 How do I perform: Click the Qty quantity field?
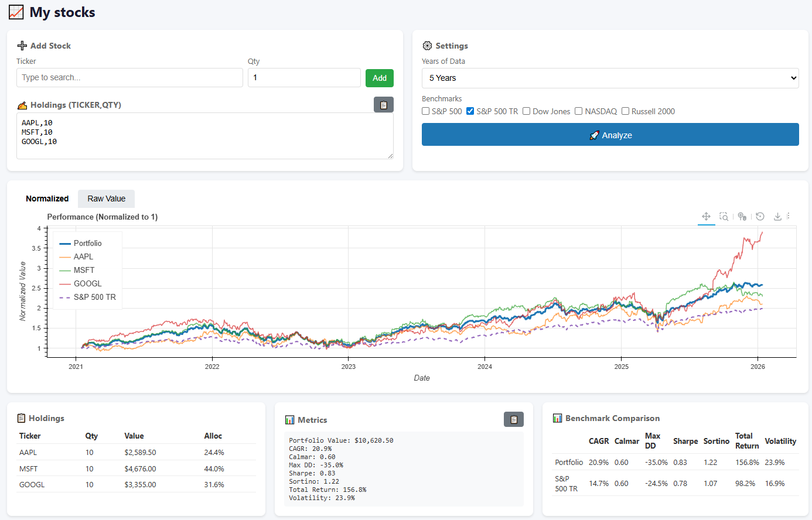coord(304,77)
